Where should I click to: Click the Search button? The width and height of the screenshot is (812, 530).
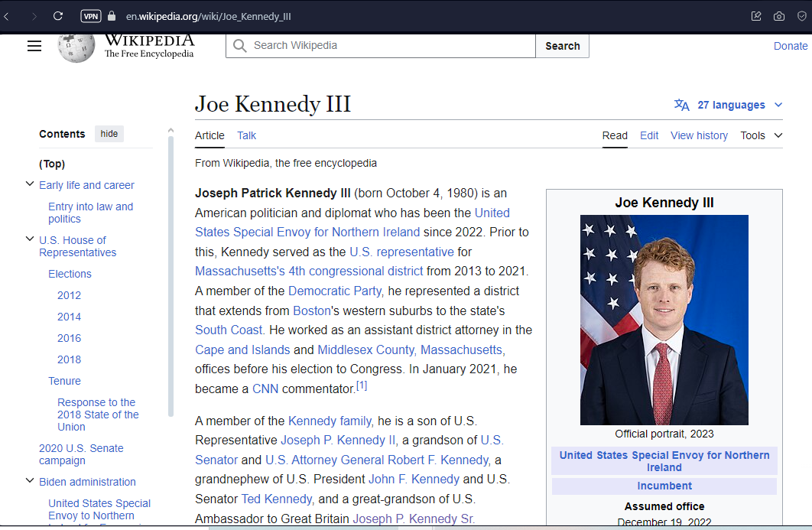tap(563, 46)
